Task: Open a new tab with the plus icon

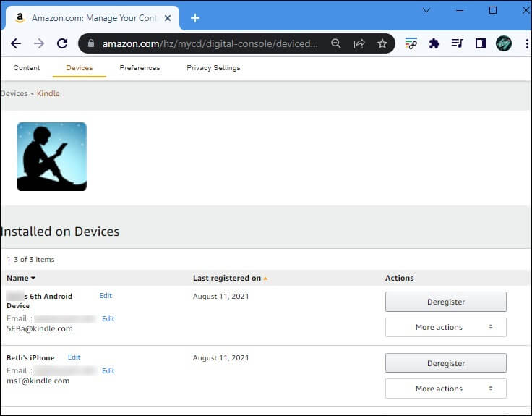Action: [195, 18]
